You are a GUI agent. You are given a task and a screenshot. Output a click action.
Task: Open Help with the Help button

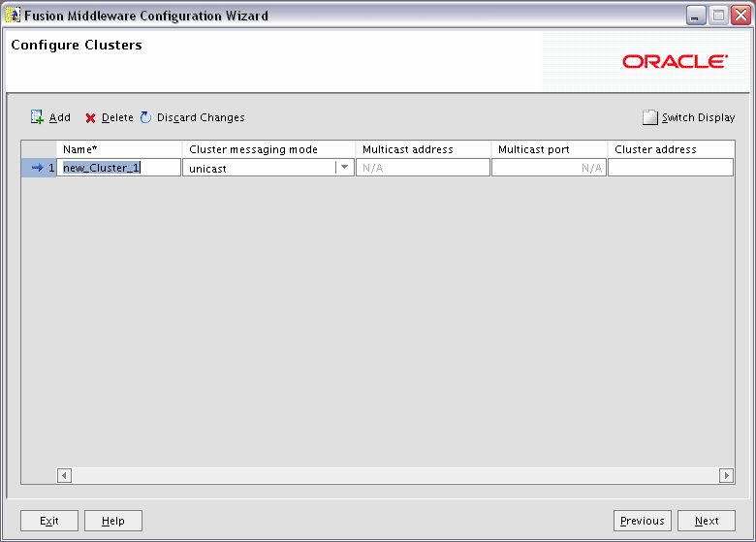[x=113, y=521]
